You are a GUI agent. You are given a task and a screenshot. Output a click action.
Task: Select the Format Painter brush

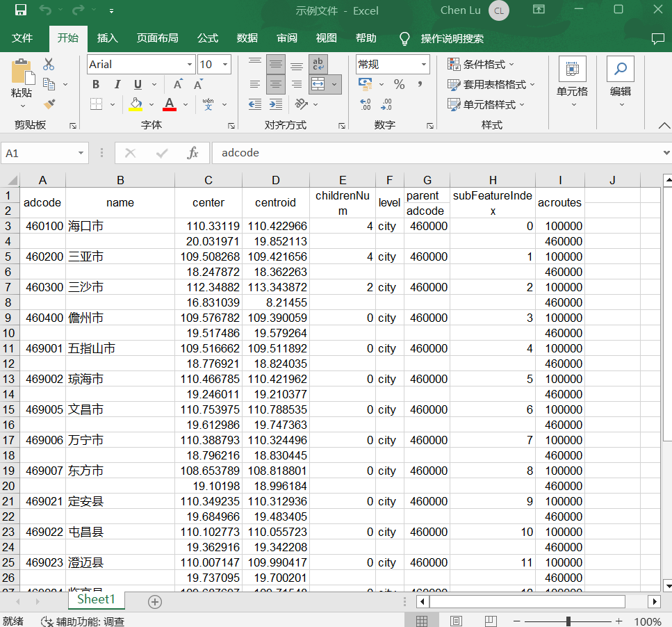[49, 104]
